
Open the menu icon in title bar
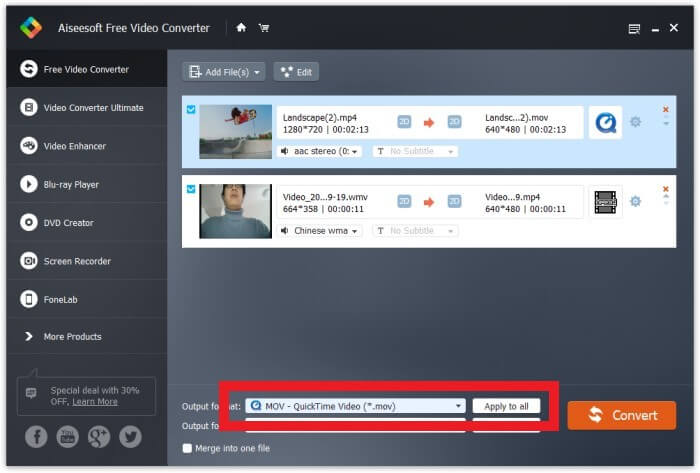pyautogui.click(x=634, y=29)
